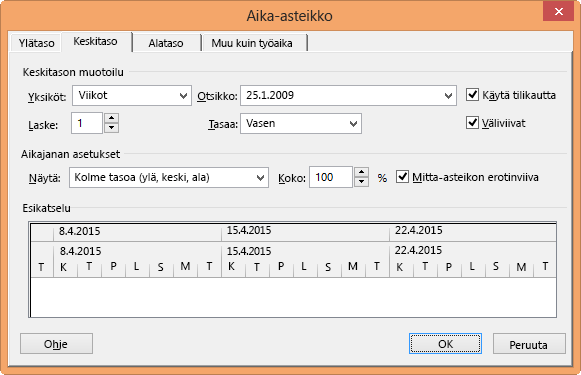Close the Aika-asteikko dialog

[558, 11]
